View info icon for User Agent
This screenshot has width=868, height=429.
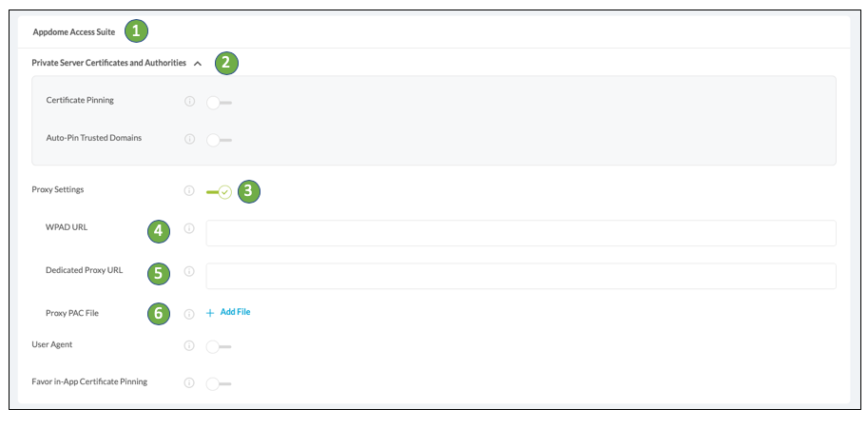click(189, 345)
